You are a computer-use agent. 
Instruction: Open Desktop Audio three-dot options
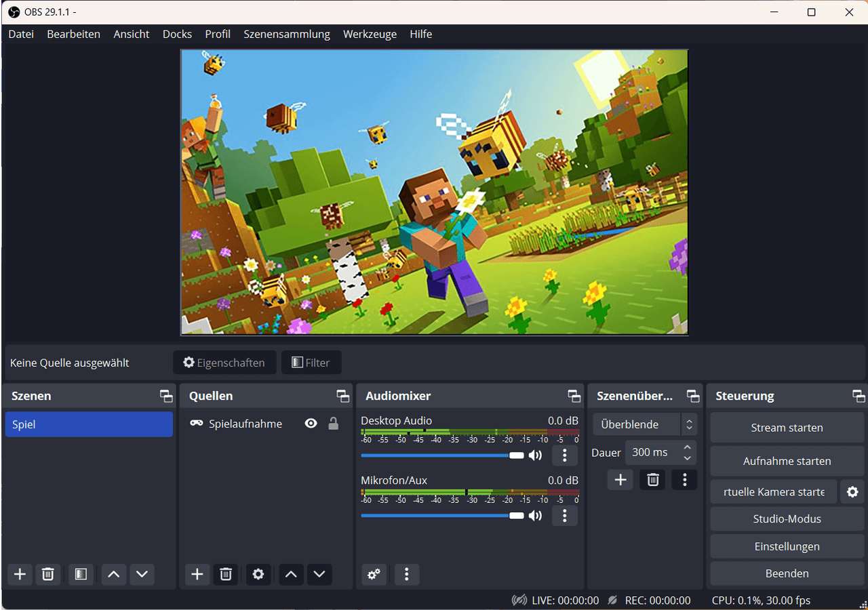[565, 455]
